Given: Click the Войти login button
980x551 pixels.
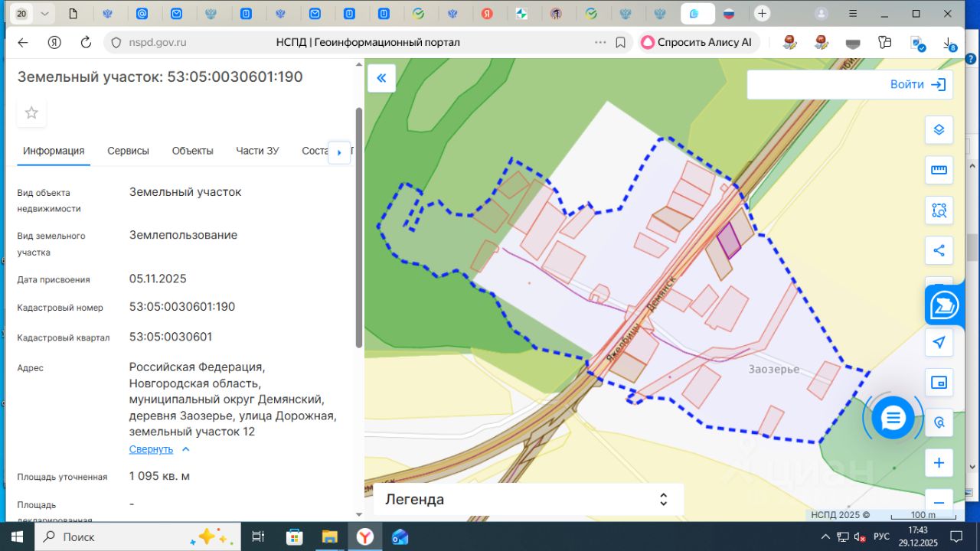Looking at the screenshot, I should (x=917, y=85).
